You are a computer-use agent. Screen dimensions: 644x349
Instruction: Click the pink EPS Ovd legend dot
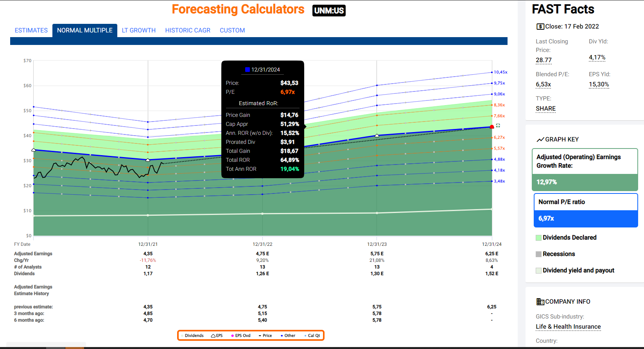pos(232,336)
